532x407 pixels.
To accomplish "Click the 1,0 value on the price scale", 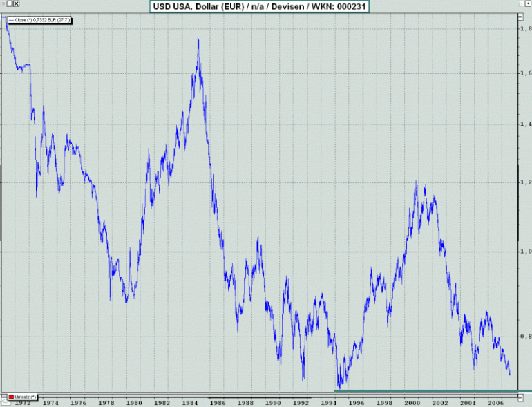I will click(x=526, y=252).
